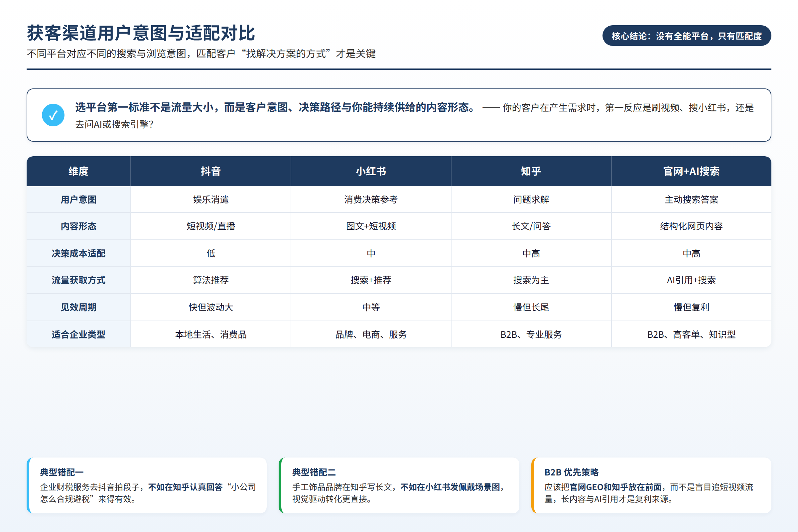Click the 见效周期 row label

78,307
